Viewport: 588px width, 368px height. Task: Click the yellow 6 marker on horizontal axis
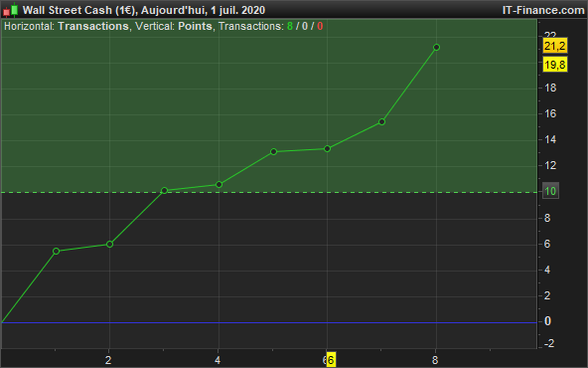coord(331,360)
